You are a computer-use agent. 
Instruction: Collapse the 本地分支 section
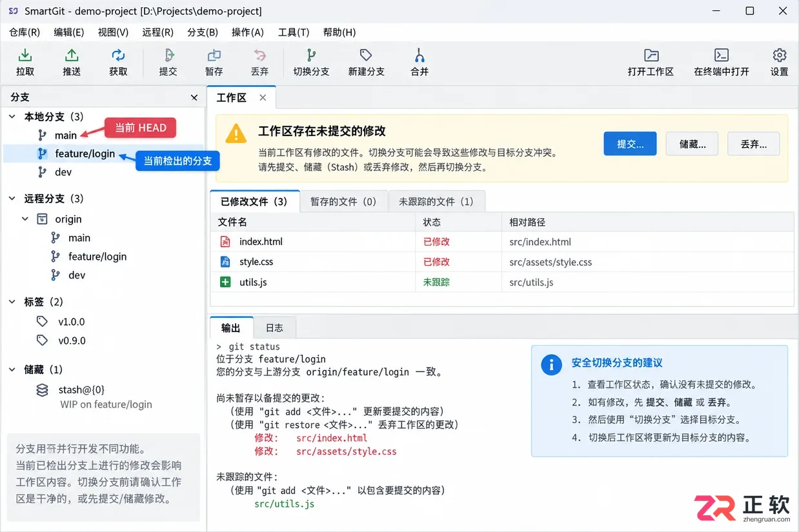point(12,117)
